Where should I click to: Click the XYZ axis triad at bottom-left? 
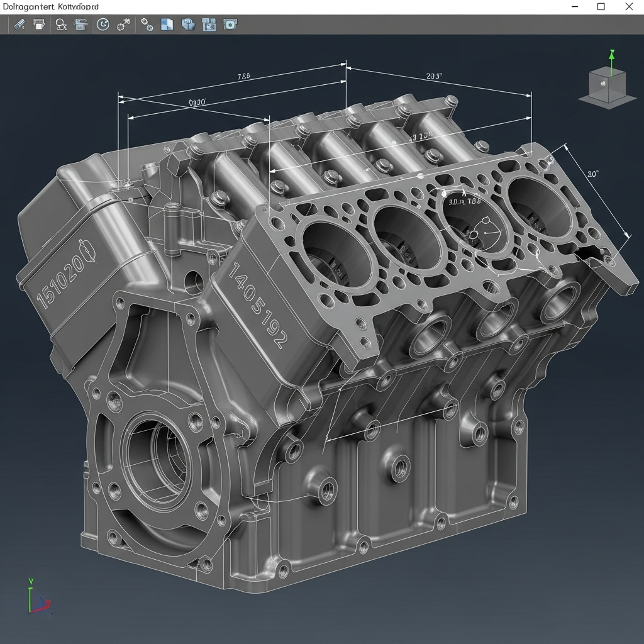click(x=40, y=596)
